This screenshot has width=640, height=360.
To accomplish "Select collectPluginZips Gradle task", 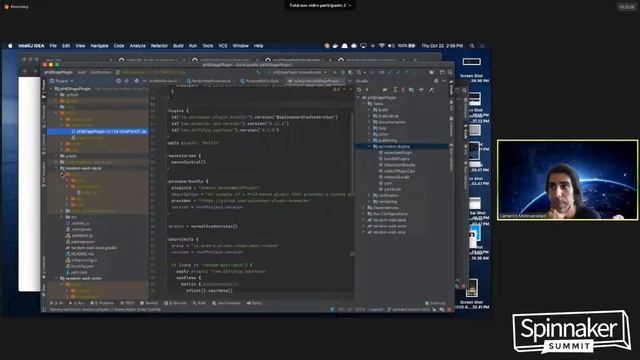I will [396, 171].
